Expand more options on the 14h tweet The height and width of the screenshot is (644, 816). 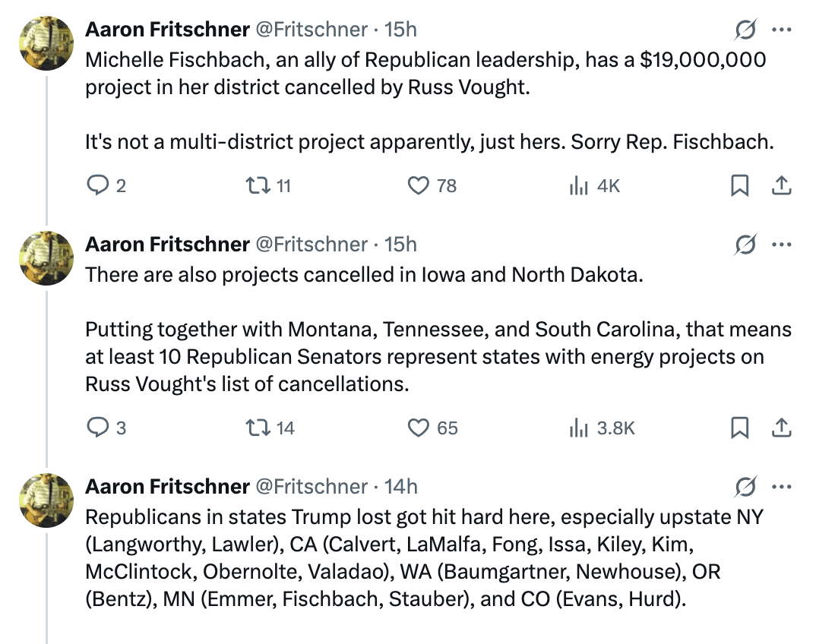coord(782,486)
